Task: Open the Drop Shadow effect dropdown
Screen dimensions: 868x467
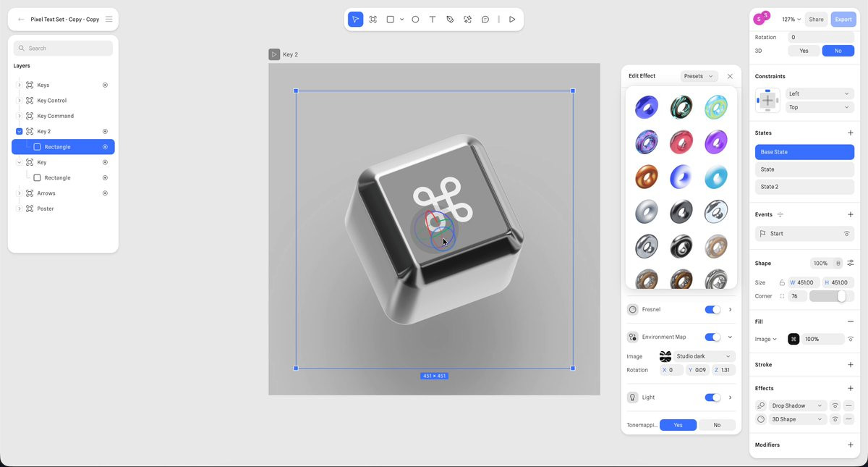Action: click(797, 405)
